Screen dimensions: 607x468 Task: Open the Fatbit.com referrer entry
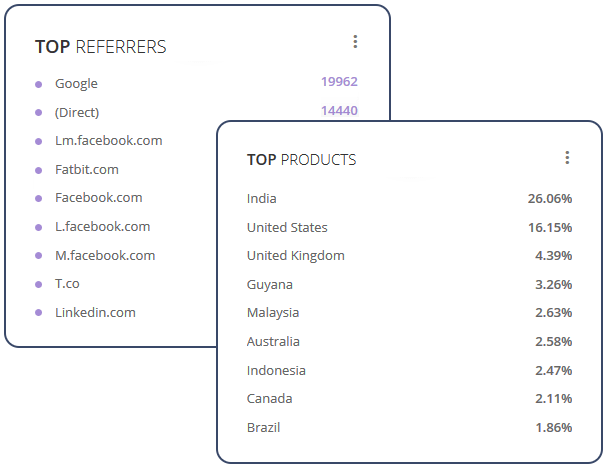87,170
